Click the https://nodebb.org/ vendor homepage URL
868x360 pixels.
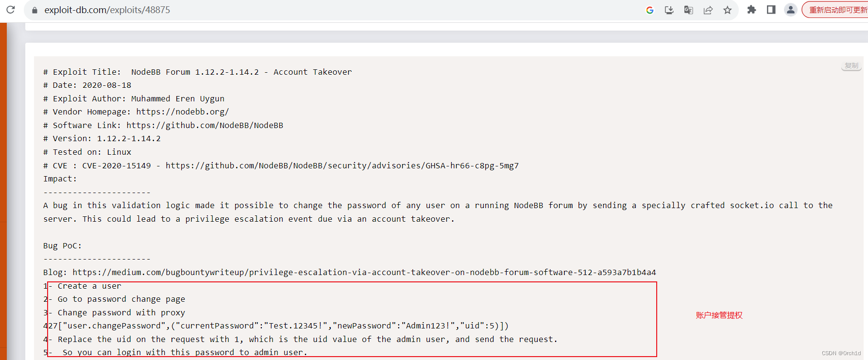coord(183,112)
